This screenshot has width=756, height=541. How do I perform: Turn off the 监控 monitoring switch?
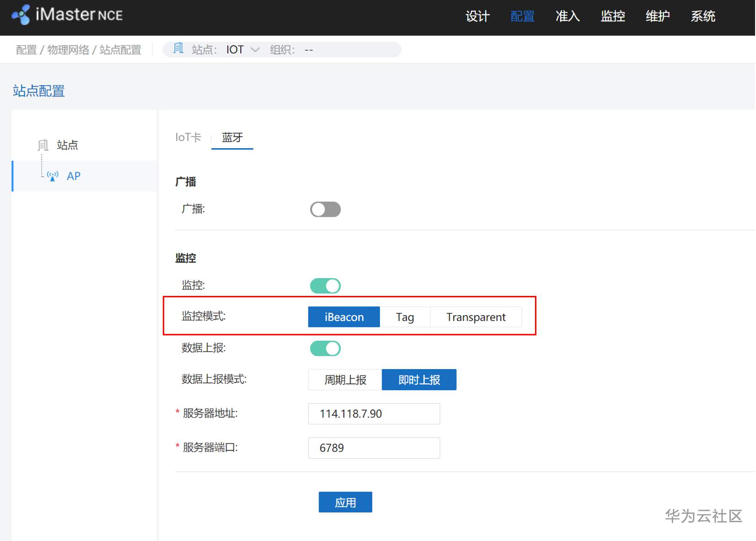click(x=325, y=286)
